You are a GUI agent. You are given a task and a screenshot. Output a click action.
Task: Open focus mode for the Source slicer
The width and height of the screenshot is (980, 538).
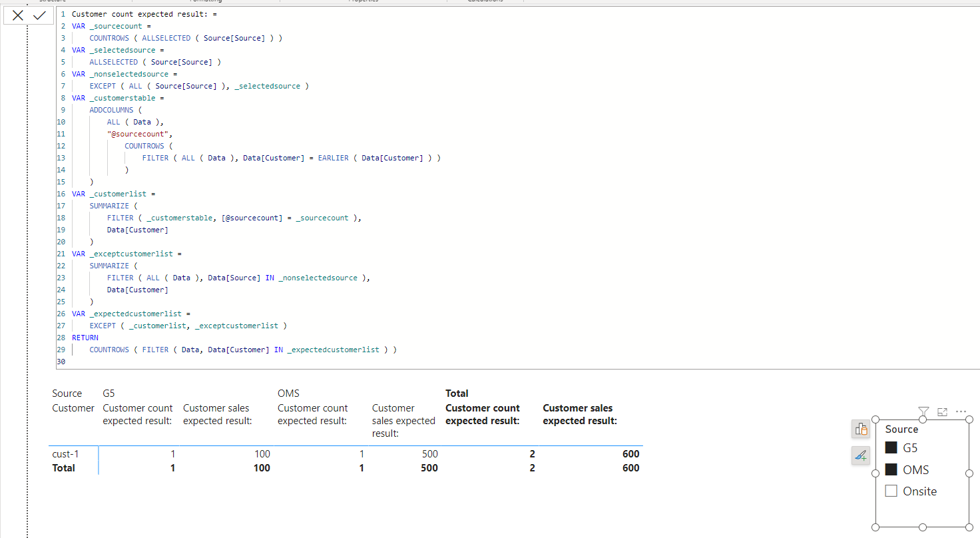coord(942,411)
